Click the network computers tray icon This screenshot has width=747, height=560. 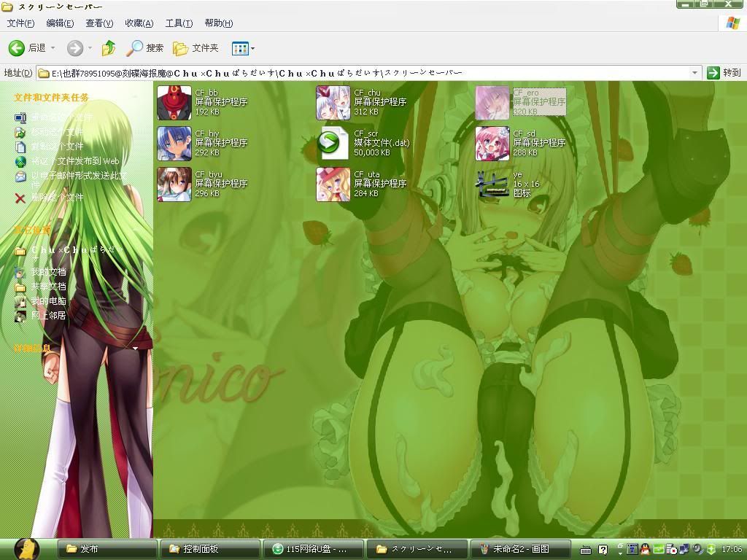pyautogui.click(x=684, y=549)
